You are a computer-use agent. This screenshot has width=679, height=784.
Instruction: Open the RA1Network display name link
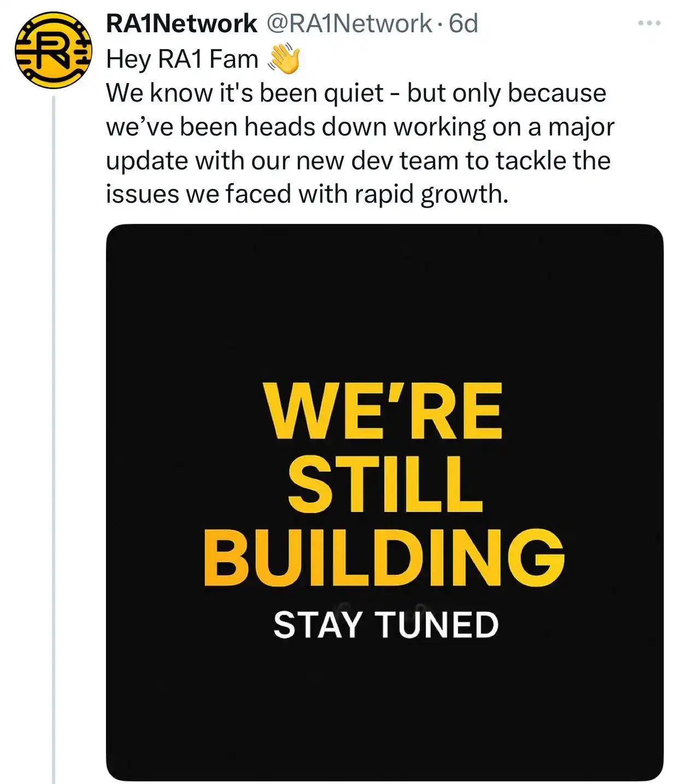182,23
